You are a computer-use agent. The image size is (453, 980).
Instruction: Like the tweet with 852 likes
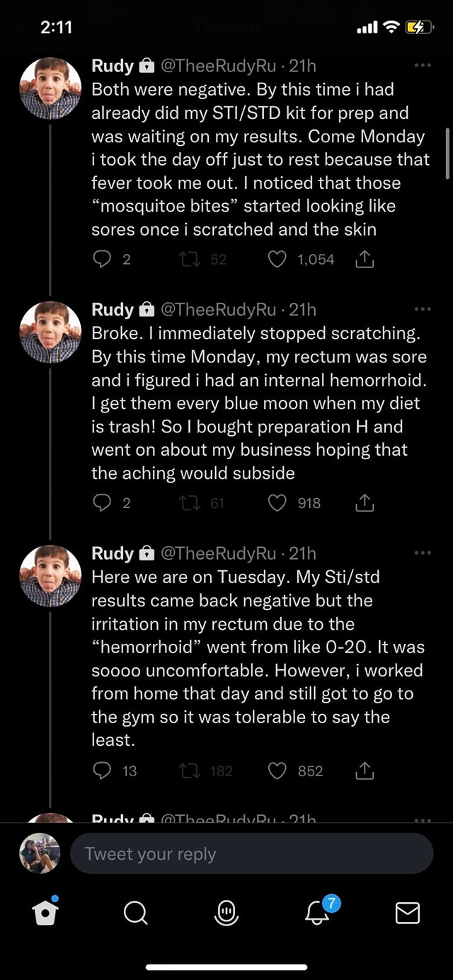(278, 771)
